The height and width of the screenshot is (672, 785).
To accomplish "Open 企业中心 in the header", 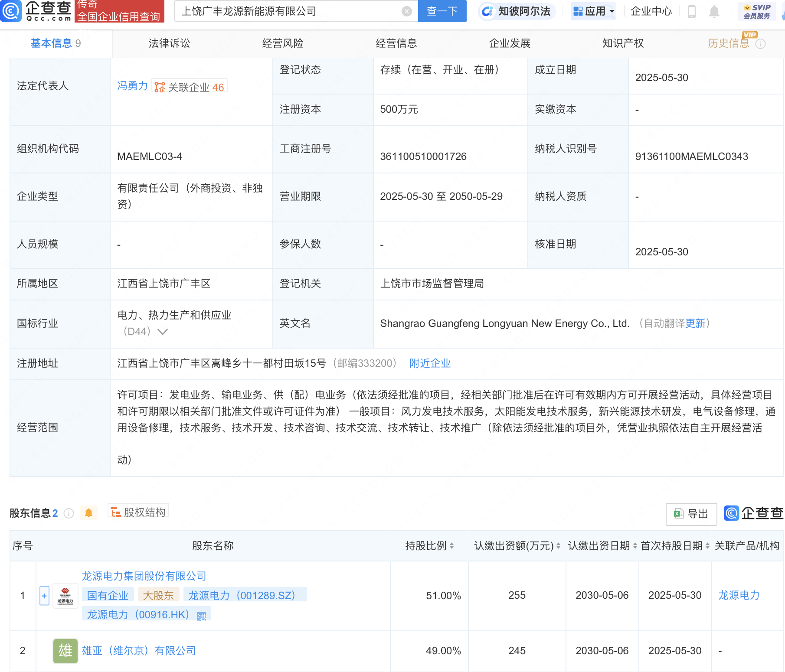I will tap(651, 11).
